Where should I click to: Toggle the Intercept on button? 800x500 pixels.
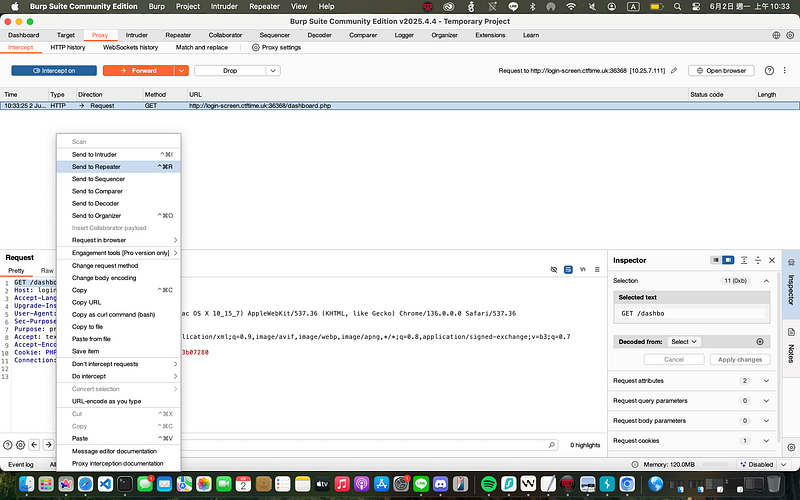pyautogui.click(x=54, y=70)
